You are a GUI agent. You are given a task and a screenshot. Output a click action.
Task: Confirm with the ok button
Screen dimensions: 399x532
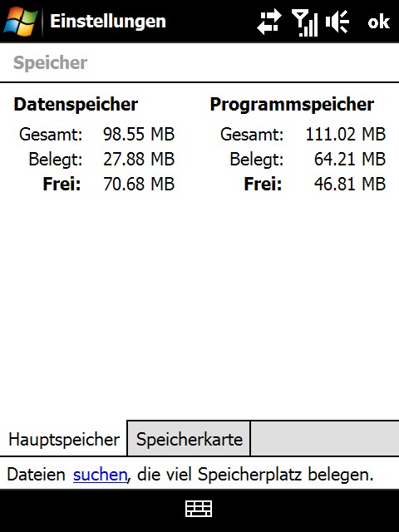pos(379,22)
